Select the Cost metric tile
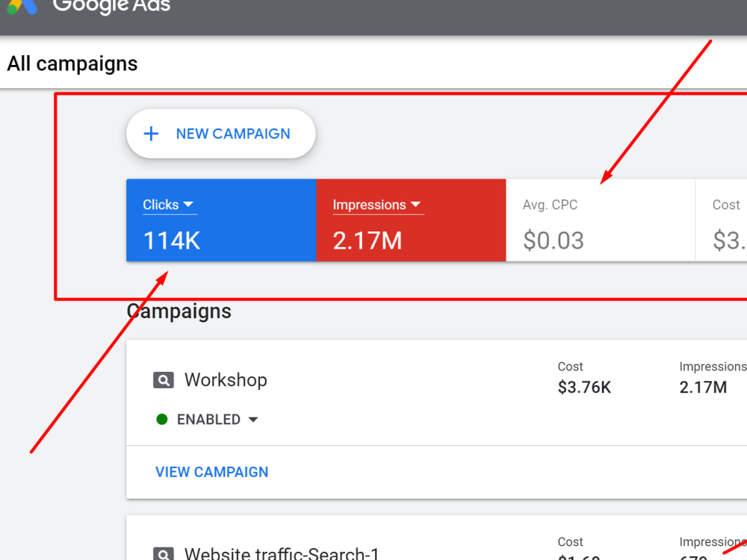Screen dimensions: 747x560 [722, 220]
